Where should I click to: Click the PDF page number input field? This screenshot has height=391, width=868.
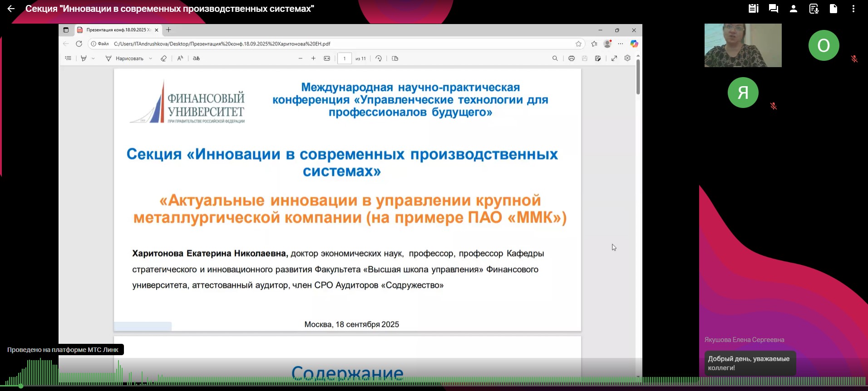(345, 59)
